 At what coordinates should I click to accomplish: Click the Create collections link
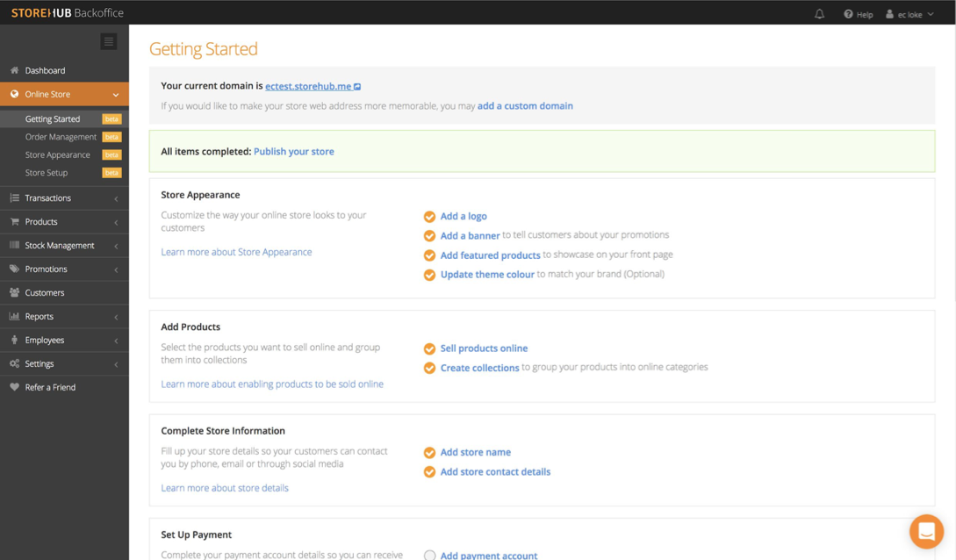pos(480,368)
